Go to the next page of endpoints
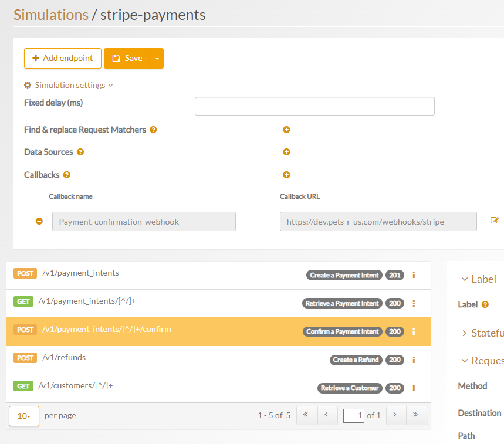Screen dimensions: 504x444 pos(395,415)
